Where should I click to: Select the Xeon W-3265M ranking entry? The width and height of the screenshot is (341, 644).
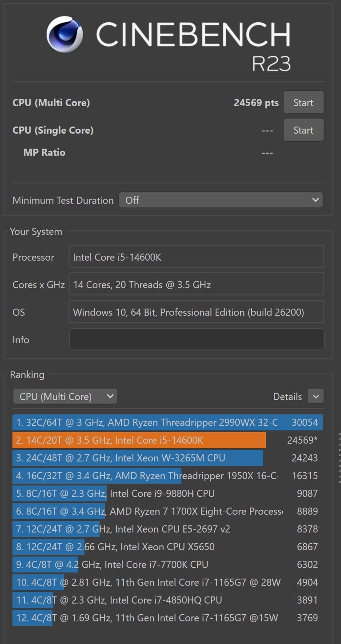pos(138,458)
